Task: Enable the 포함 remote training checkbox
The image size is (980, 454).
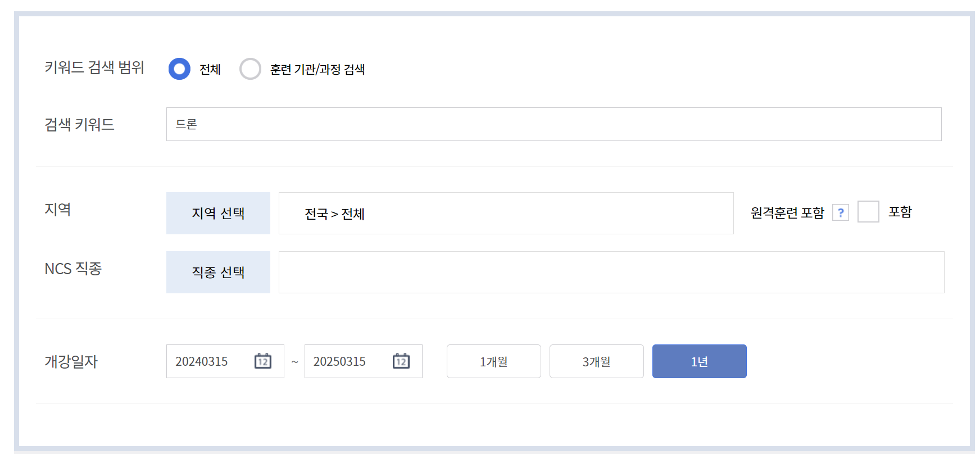Action: pyautogui.click(x=868, y=211)
